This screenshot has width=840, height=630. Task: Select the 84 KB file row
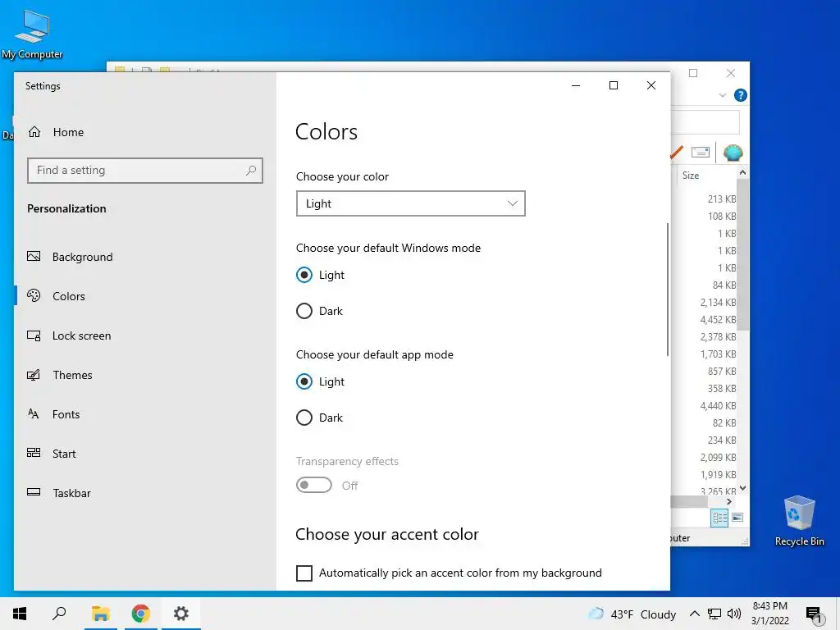[x=724, y=285]
